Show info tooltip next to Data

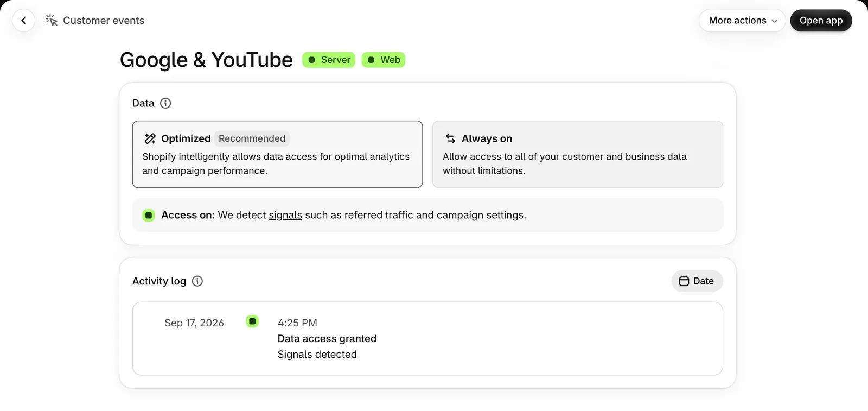tap(165, 103)
